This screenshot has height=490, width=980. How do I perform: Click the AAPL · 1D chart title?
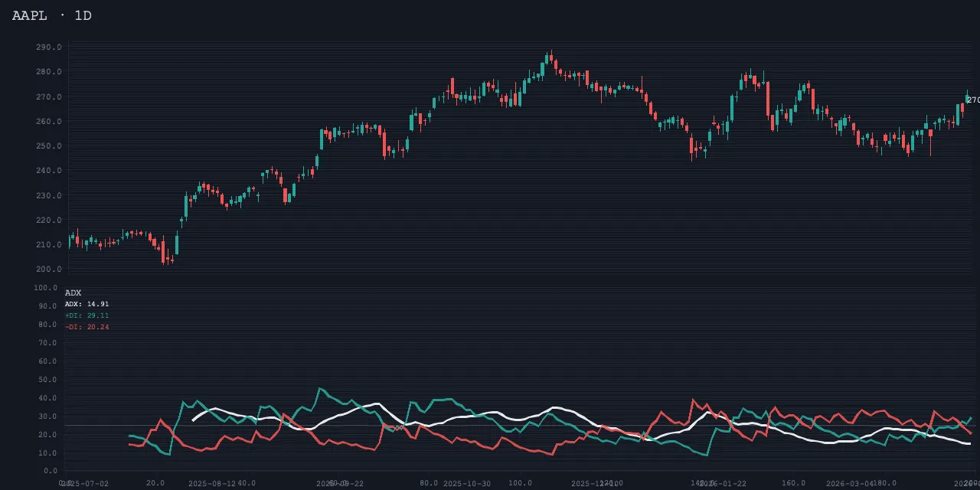pos(52,15)
